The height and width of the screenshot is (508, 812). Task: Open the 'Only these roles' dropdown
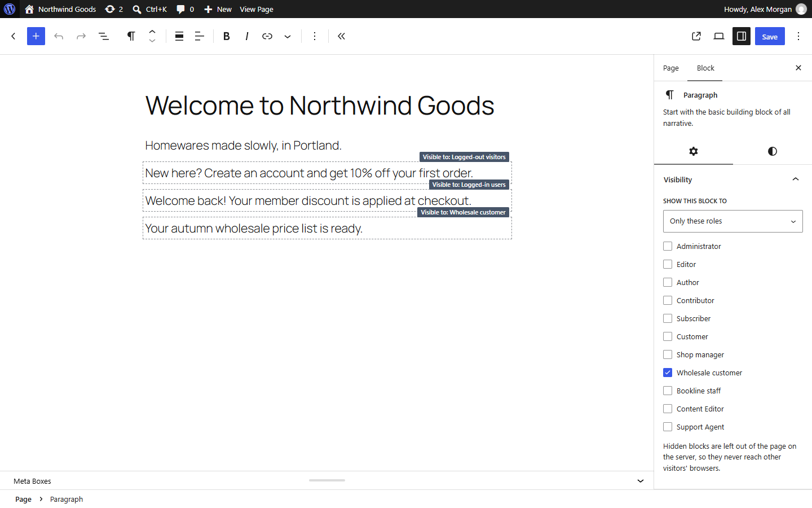coord(733,221)
